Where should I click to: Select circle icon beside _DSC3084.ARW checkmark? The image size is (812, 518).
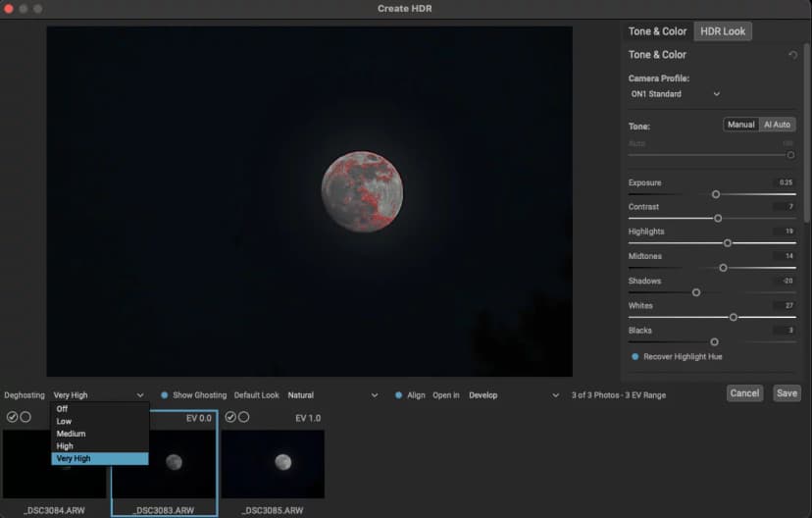click(x=25, y=417)
